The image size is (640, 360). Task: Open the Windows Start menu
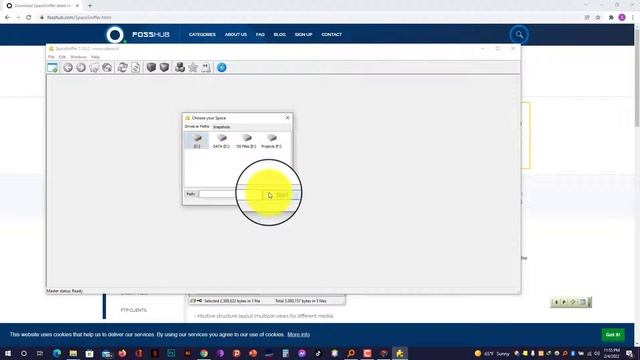point(7,353)
